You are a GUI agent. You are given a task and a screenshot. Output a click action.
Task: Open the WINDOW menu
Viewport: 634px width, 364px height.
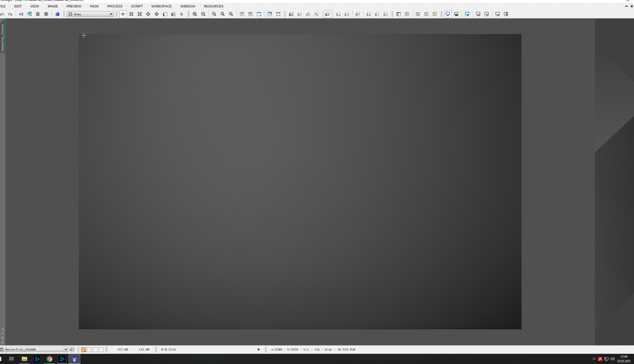[x=188, y=6]
